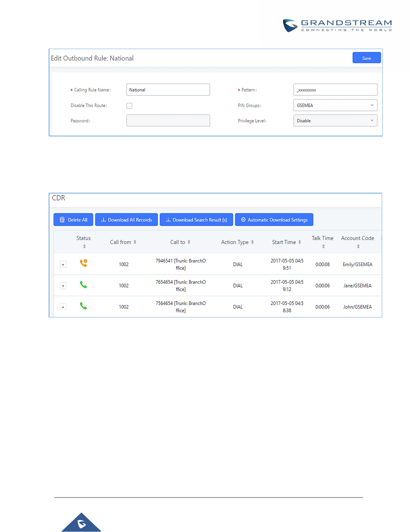Click the Download Search Result (s) button

click(x=196, y=220)
